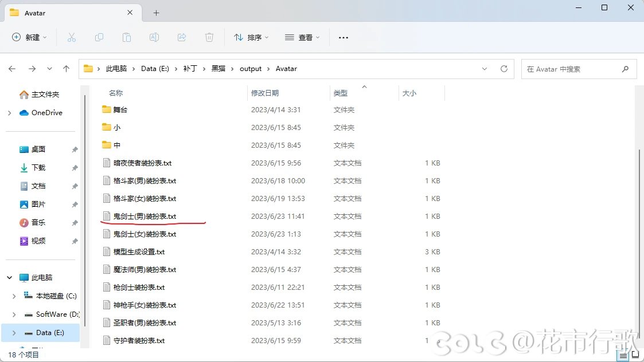Refresh the Avatar folder view
This screenshot has width=644, height=362.
504,69
